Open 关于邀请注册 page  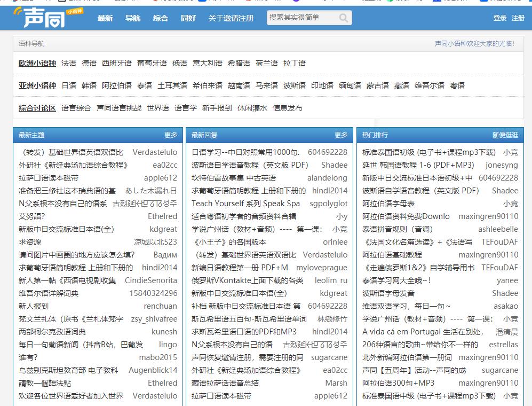coord(231,18)
